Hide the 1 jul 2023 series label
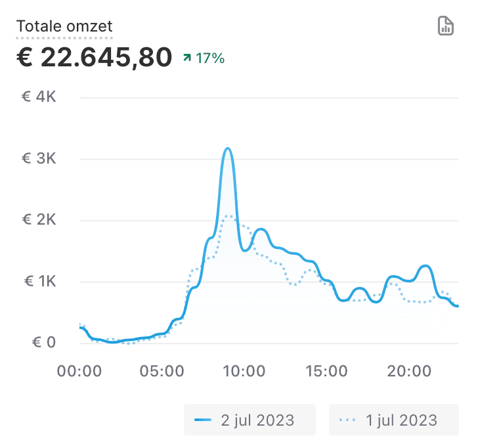This screenshot has height=448, width=478. 401,420
